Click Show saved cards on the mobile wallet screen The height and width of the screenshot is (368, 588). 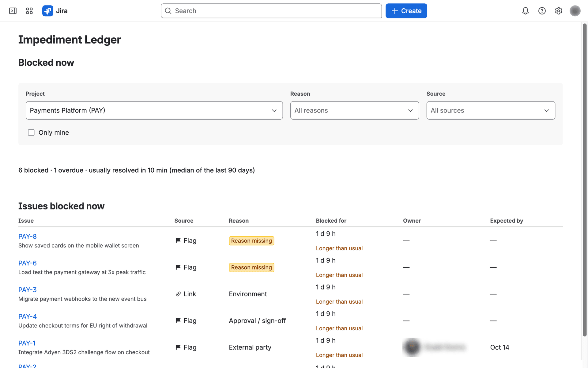[79, 246]
